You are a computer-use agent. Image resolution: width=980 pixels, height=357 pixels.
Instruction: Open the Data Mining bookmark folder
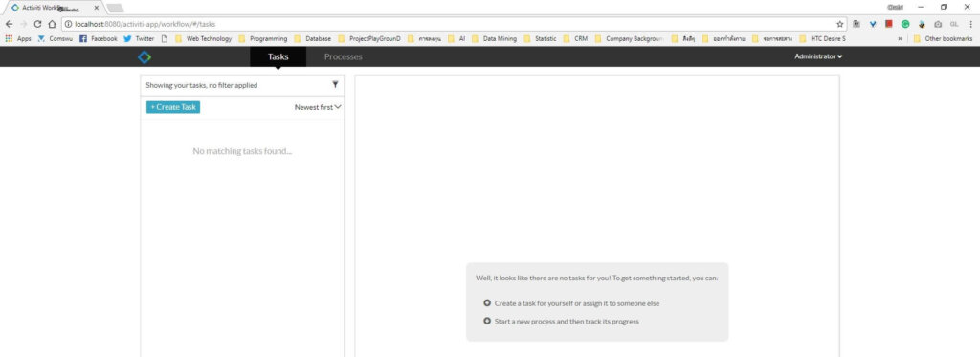coord(494,39)
